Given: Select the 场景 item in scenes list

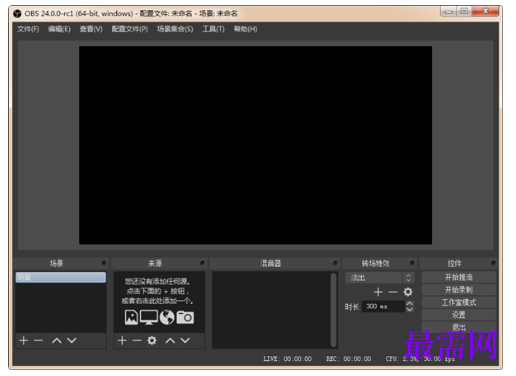Looking at the screenshot, I should [61, 277].
